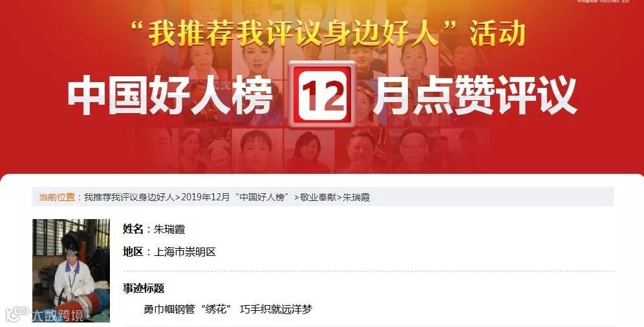Click the name value 朱瑞霞 beside 姓名
644x327 pixels.
pyautogui.click(x=169, y=229)
